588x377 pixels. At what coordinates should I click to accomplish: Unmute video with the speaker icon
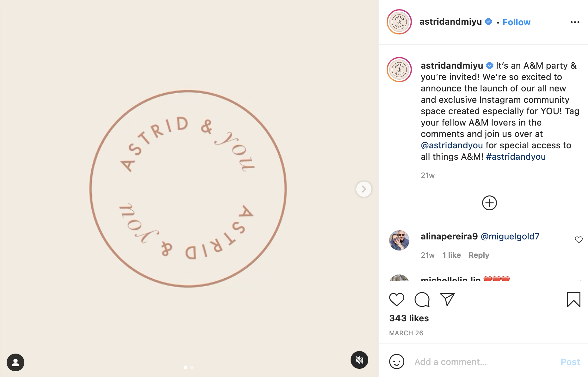pyautogui.click(x=359, y=360)
